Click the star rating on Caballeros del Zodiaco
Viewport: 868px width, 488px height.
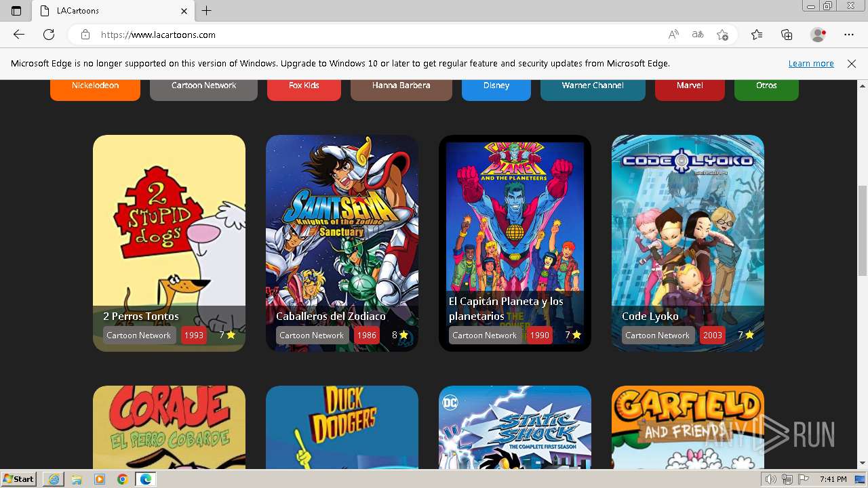(x=400, y=335)
